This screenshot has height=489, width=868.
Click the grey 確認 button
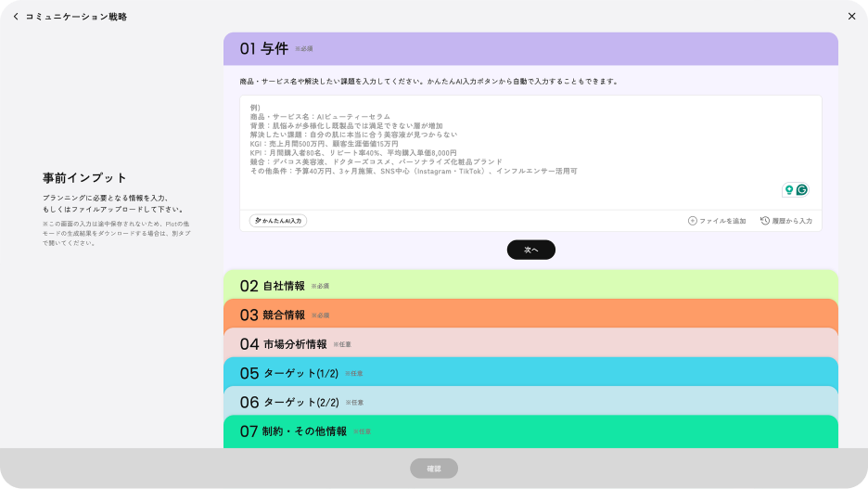coord(434,469)
